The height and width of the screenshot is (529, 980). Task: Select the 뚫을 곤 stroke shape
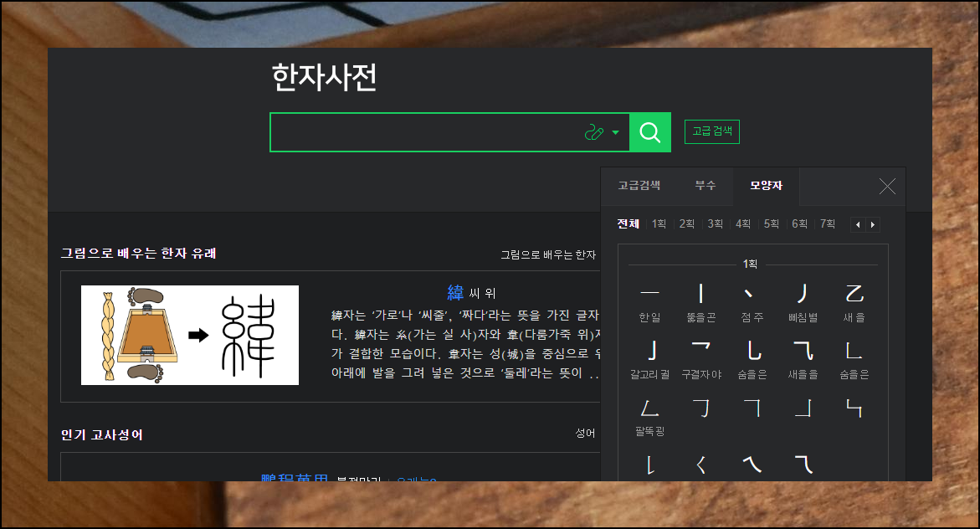701,303
